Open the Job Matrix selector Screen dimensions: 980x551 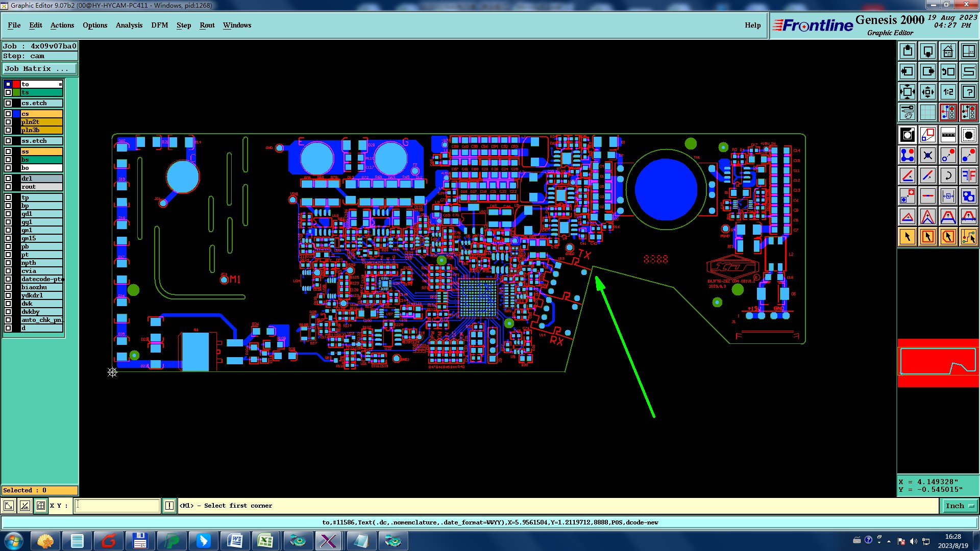(40, 68)
